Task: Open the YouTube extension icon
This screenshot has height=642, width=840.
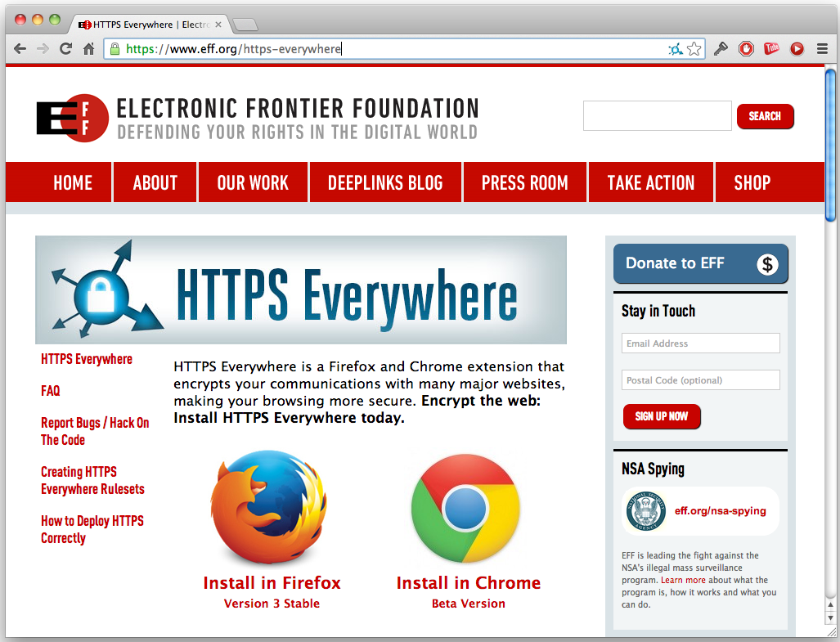Action: (x=771, y=49)
